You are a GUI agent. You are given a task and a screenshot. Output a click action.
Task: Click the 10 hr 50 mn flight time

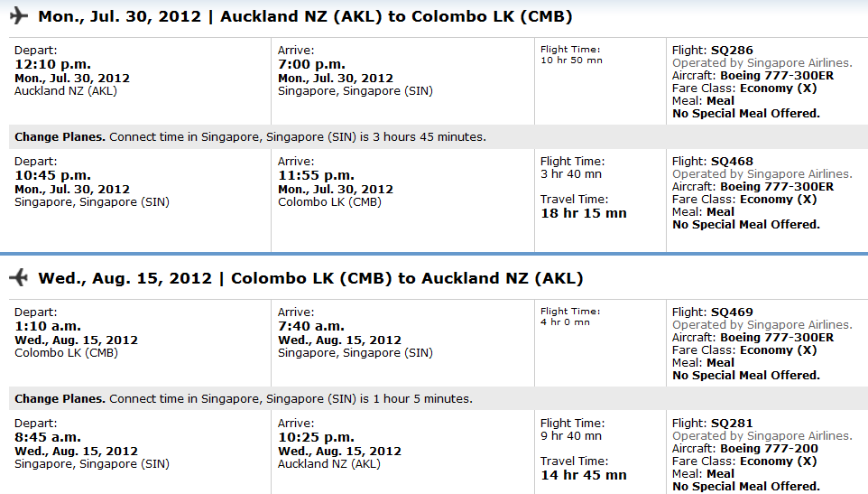coord(571,61)
